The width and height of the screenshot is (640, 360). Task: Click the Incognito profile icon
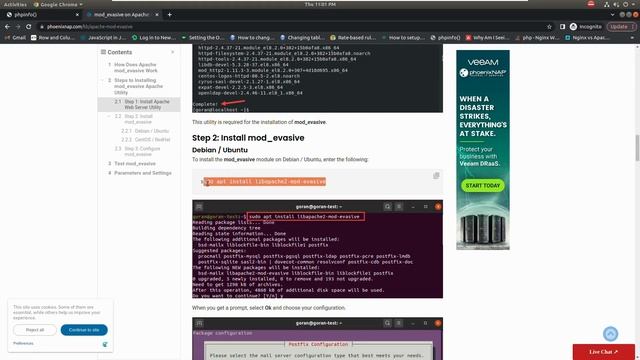click(x=573, y=27)
